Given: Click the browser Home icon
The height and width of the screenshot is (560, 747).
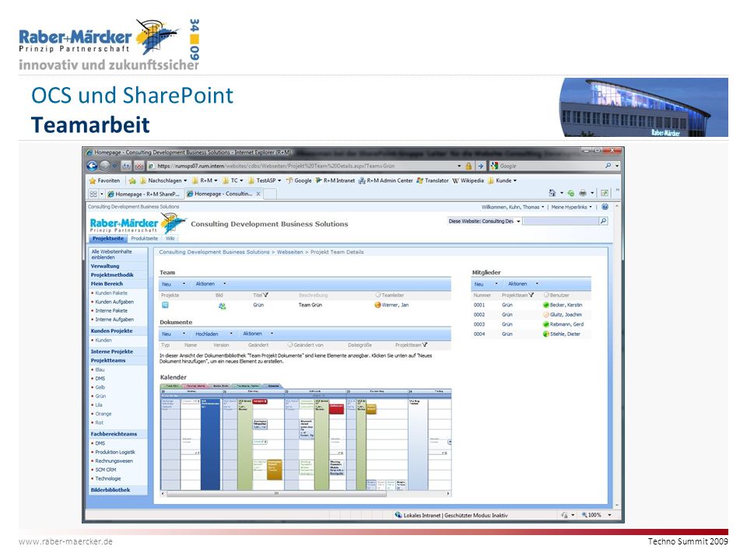Looking at the screenshot, I should tap(552, 193).
